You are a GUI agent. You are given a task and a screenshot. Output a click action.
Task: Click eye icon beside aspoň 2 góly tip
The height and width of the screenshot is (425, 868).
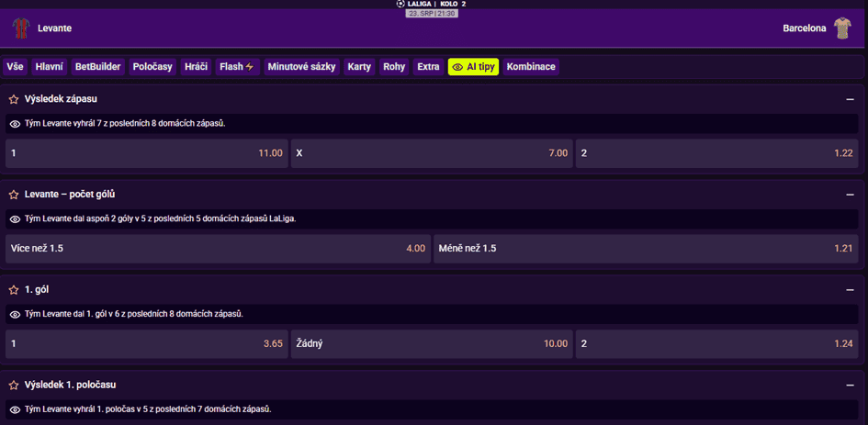16,219
